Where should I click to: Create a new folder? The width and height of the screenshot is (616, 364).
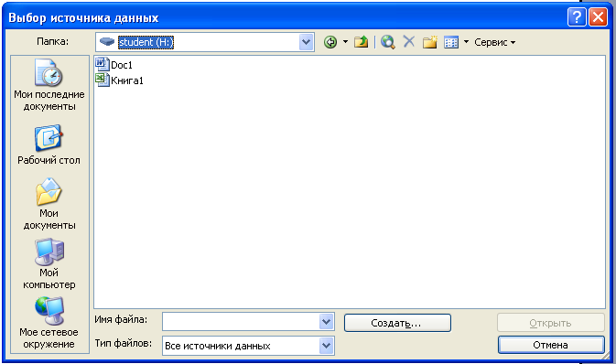tap(430, 42)
